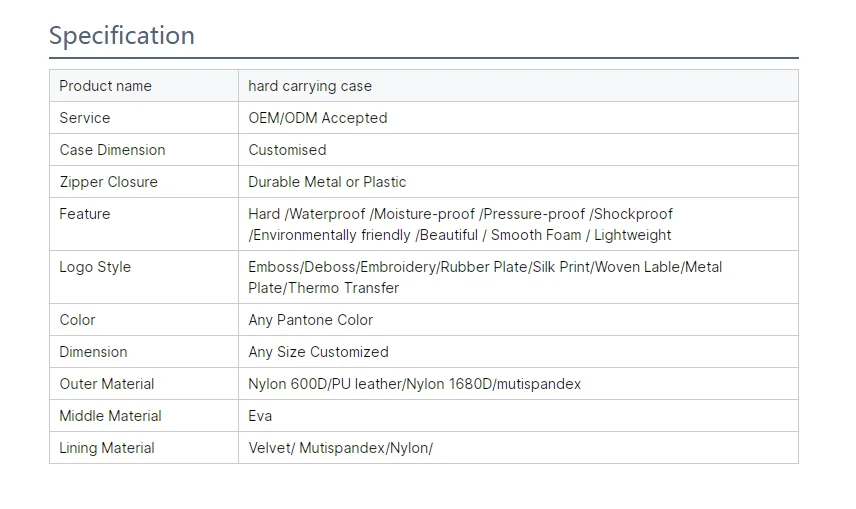
Task: Select 'Durable Metal or Plastic' text
Action: click(327, 182)
